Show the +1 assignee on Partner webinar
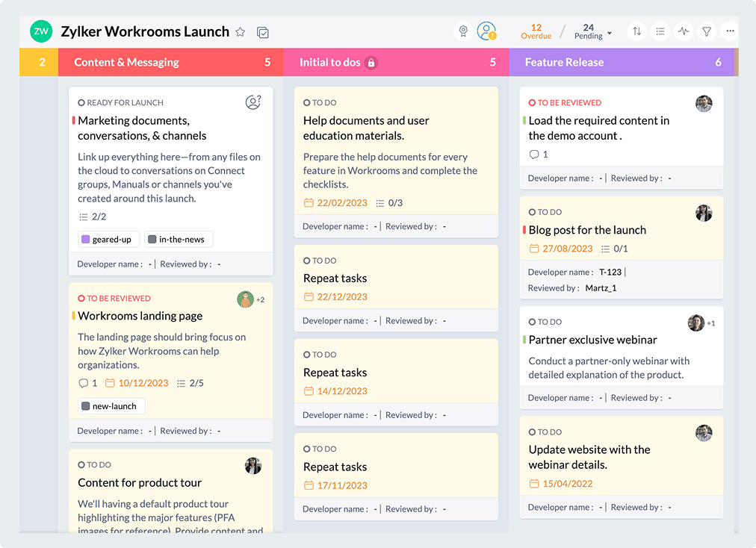Image resolution: width=756 pixels, height=548 pixels. click(711, 323)
